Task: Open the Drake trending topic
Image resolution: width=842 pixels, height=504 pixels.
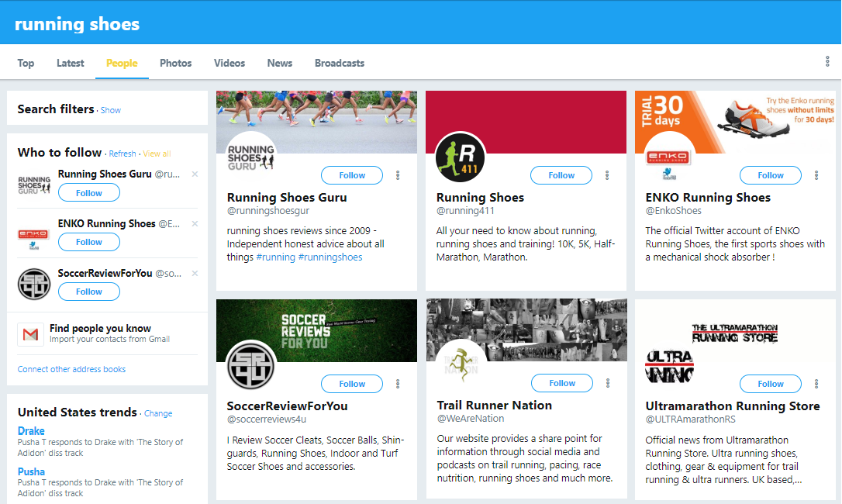Action: [31, 431]
